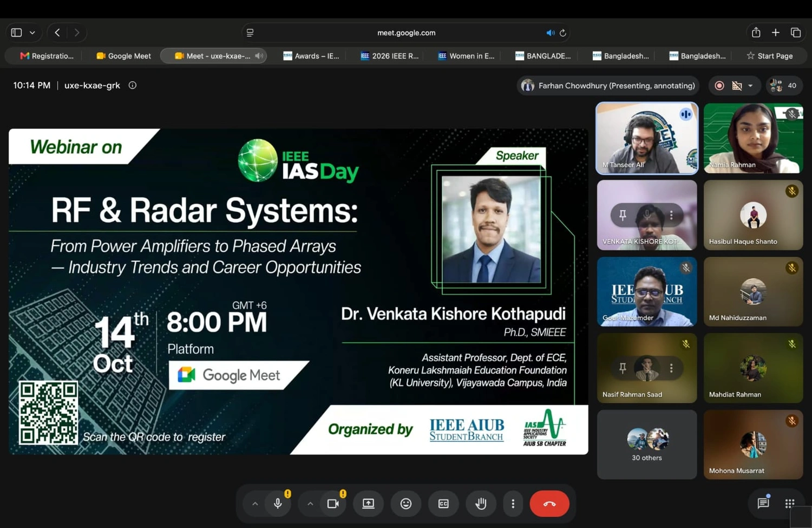Screen dimensions: 812x528
Task: Go back to previous page
Action: click(x=57, y=32)
